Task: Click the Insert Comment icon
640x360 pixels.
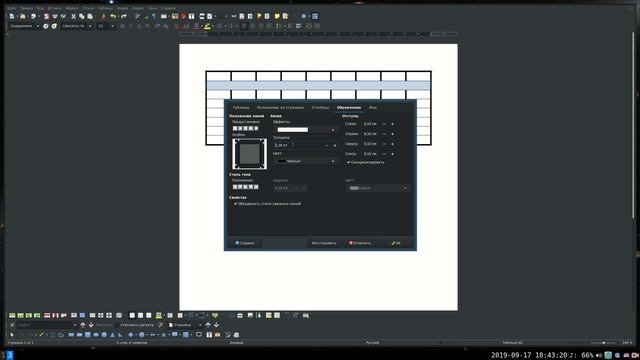Action: (277, 16)
